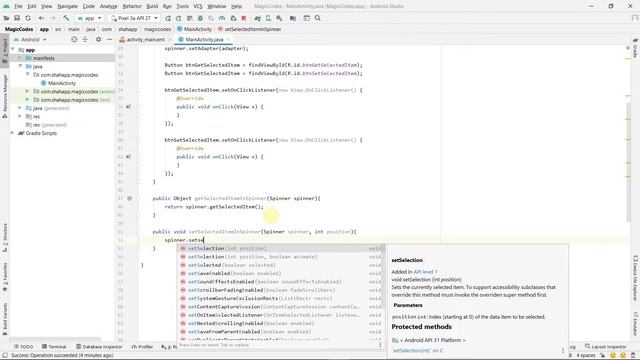
Task: Open the Tools menu
Action: 182,6
